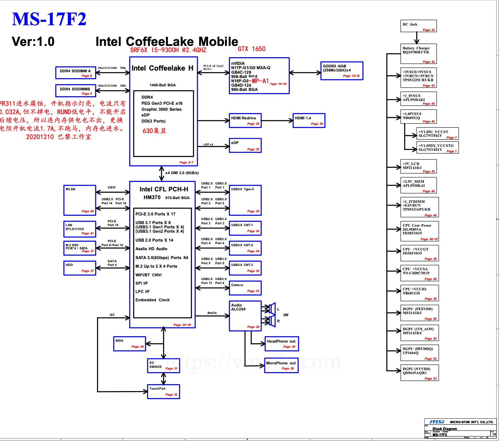Select the Battery Charger BQ24780RUYR block
This screenshot has height=443, width=504.
[419, 54]
